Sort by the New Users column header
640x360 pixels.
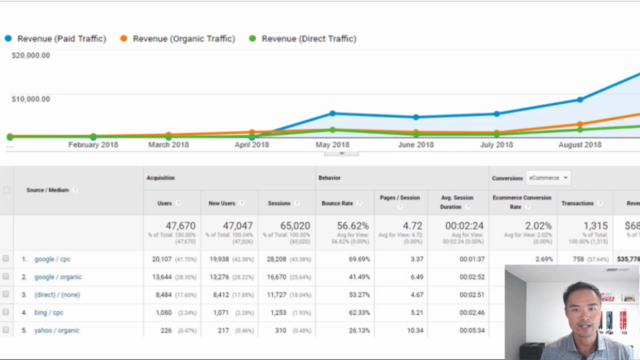pos(222,203)
